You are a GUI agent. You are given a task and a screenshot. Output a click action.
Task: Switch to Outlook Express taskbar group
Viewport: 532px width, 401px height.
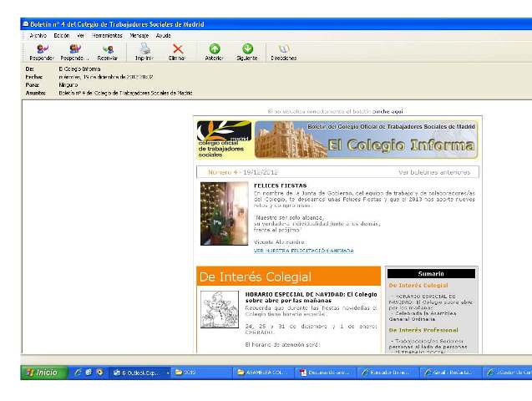coord(139,373)
